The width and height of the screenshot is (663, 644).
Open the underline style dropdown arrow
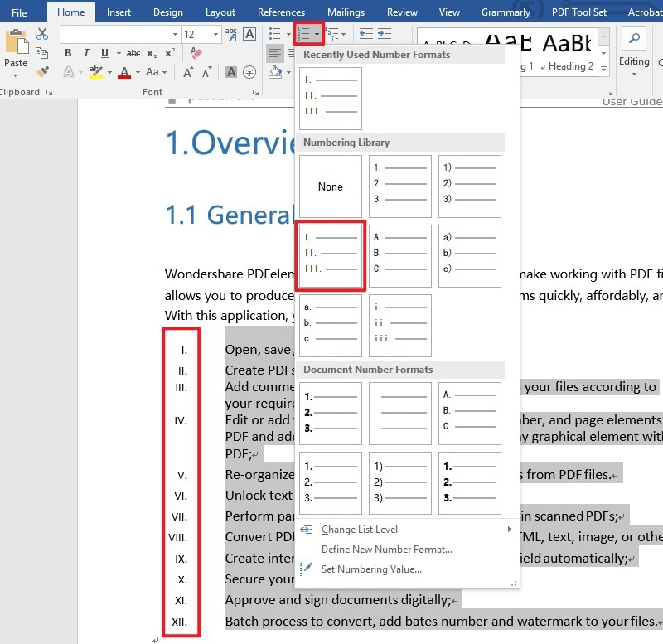(119, 53)
